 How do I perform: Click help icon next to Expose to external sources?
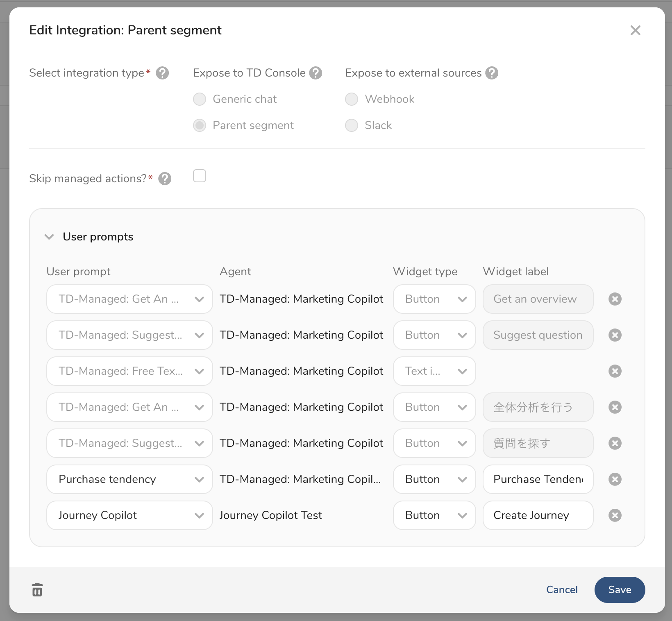[x=492, y=73]
